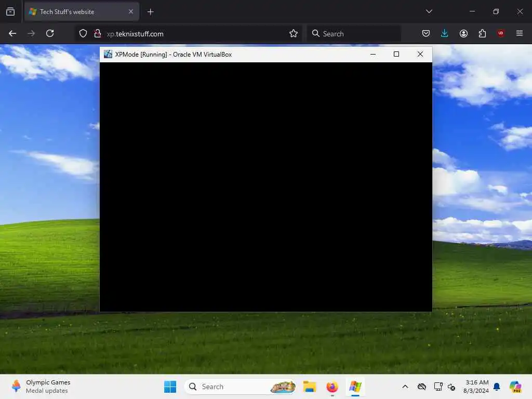Restore down the Firefox browser window
532x399 pixels.
click(x=496, y=11)
